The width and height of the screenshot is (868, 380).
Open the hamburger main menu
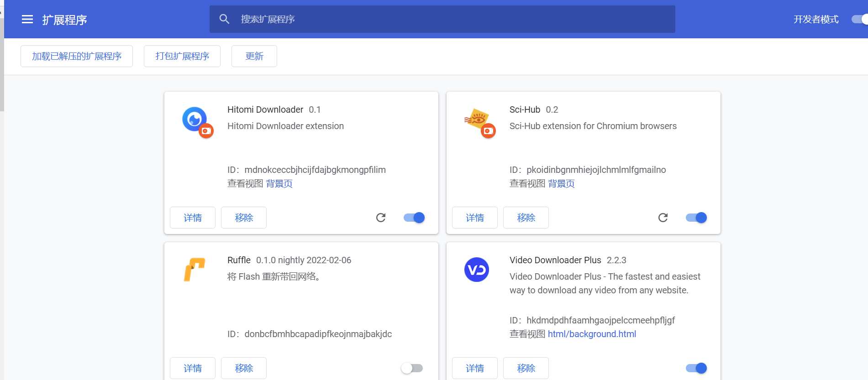(27, 19)
